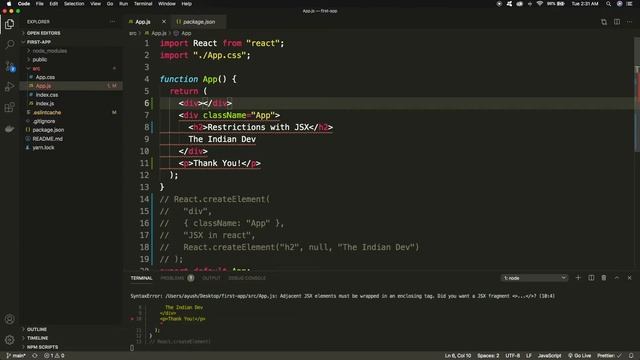Viewport: 640px width, 360px height.
Task: Switch to the Output panel tab
Action: [x=211, y=278]
